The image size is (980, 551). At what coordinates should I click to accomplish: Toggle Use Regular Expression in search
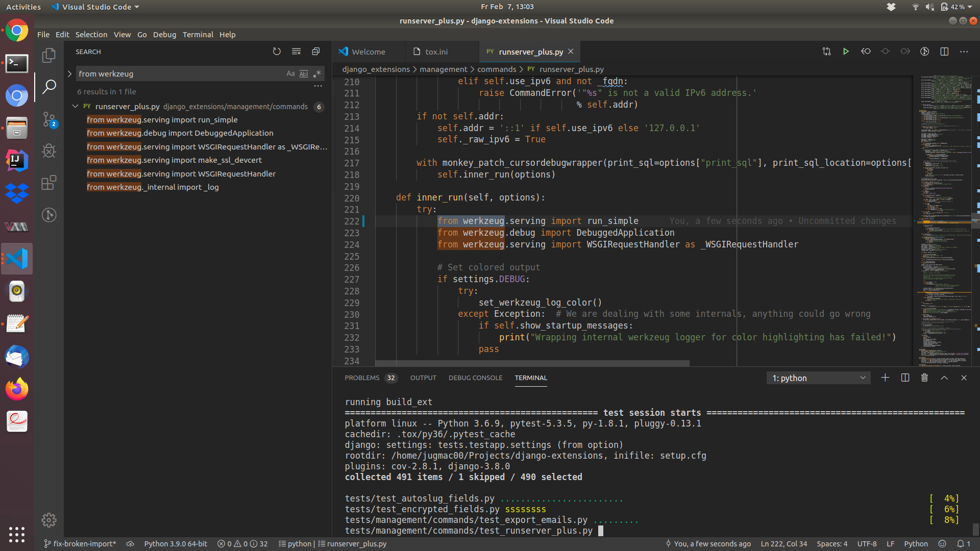(x=317, y=73)
